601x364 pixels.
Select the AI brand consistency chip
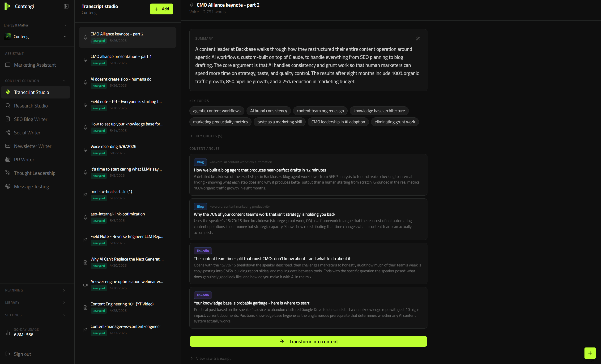(x=269, y=111)
